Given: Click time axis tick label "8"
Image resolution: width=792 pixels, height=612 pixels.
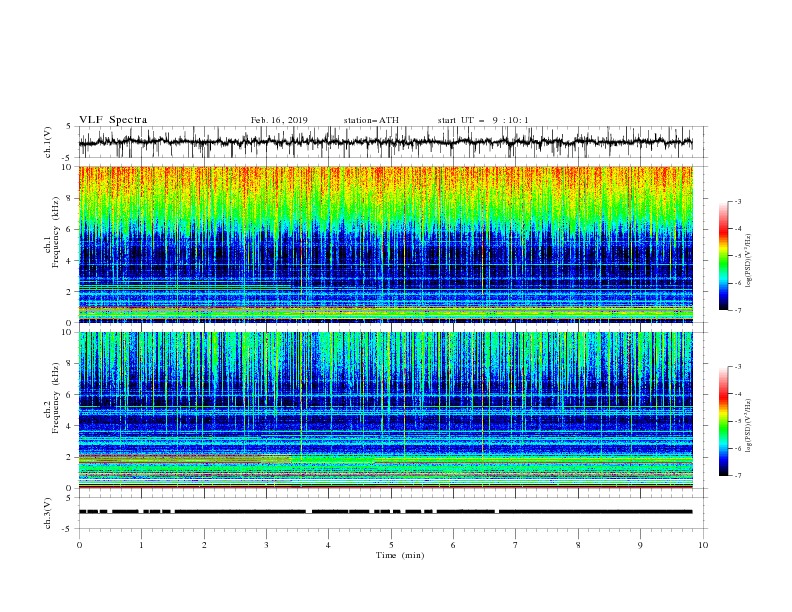Looking at the screenshot, I should 578,545.
